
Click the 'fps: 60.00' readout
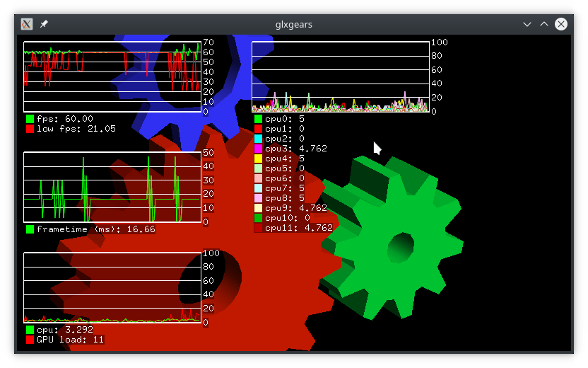65,119
